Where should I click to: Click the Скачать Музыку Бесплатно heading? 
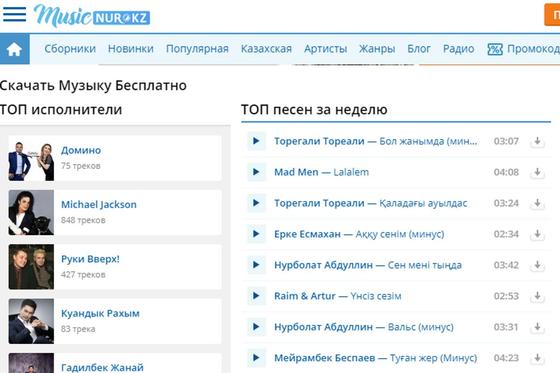pyautogui.click(x=93, y=85)
